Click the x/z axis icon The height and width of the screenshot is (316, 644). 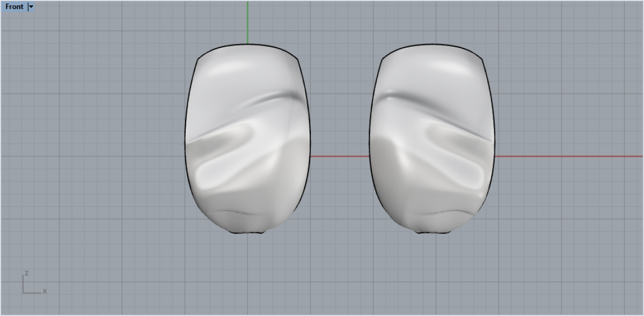coord(34,282)
